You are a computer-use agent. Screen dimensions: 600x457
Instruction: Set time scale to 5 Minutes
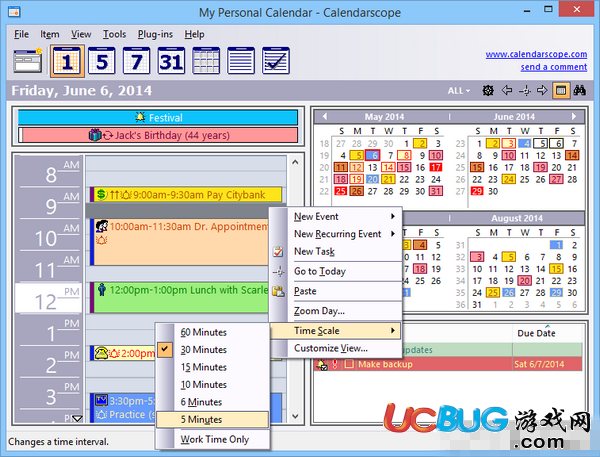213,419
